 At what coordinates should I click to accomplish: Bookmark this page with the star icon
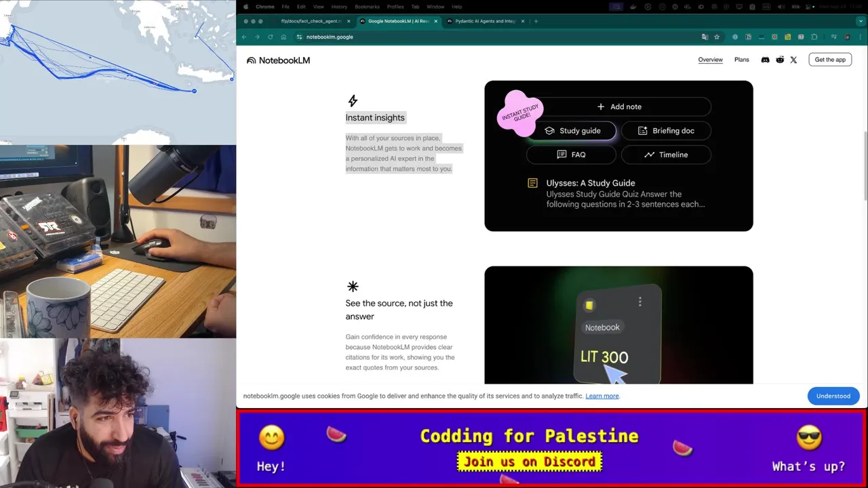[717, 37]
